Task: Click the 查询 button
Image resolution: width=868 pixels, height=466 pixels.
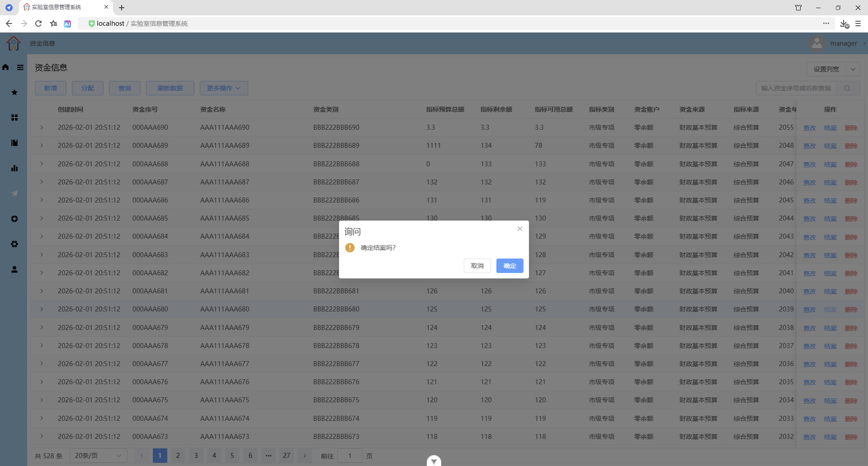Action: 125,88
